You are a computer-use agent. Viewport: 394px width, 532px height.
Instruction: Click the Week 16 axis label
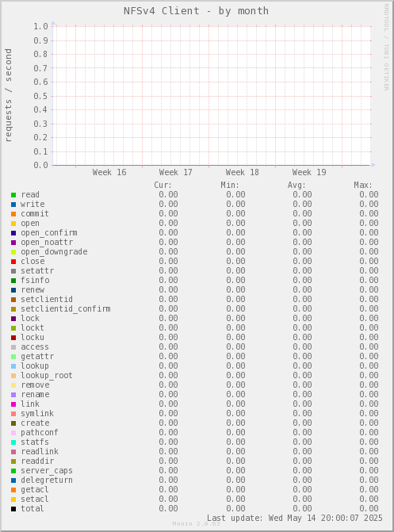pyautogui.click(x=109, y=172)
